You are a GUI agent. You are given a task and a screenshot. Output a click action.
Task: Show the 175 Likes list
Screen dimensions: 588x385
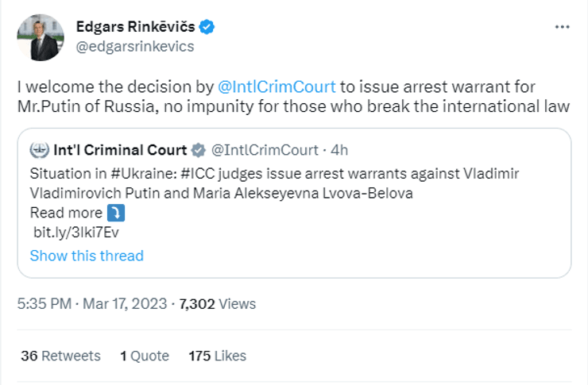[x=217, y=356]
